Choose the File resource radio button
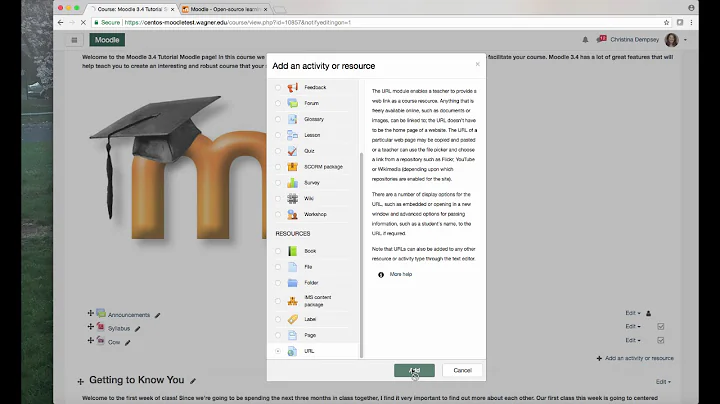Image resolution: width=720 pixels, height=404 pixels. coord(278,267)
